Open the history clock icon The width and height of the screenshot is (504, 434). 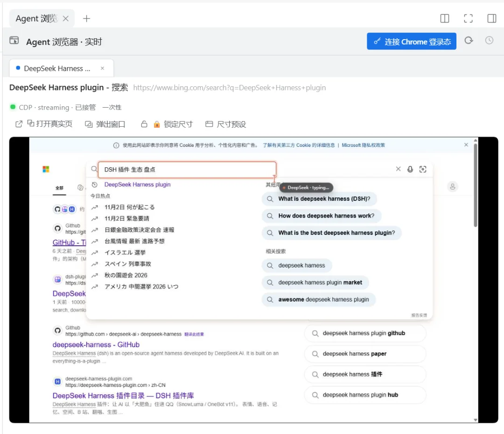(x=489, y=41)
